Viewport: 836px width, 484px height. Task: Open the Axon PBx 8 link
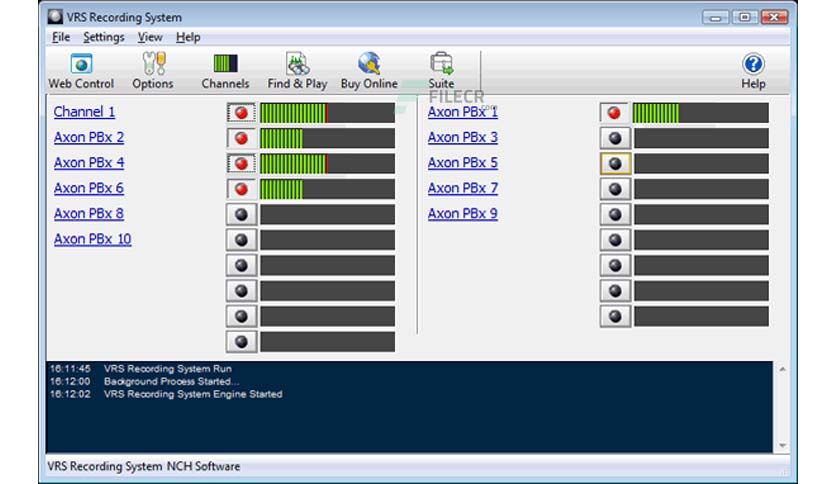pyautogui.click(x=89, y=214)
